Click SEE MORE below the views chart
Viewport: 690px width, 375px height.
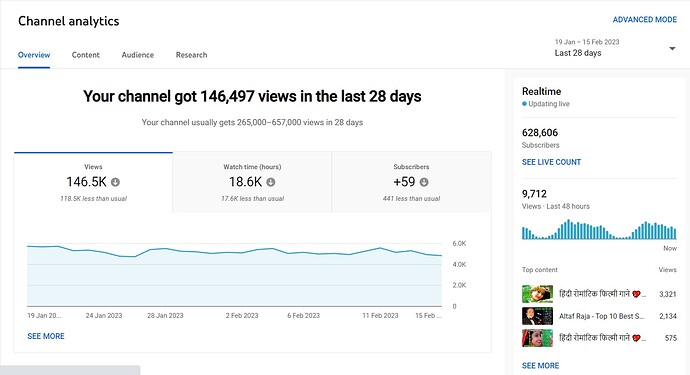click(46, 336)
